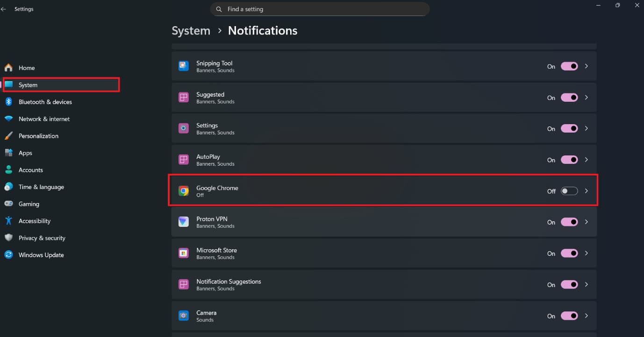Click the Privacy & security shield icon

(x=8, y=238)
